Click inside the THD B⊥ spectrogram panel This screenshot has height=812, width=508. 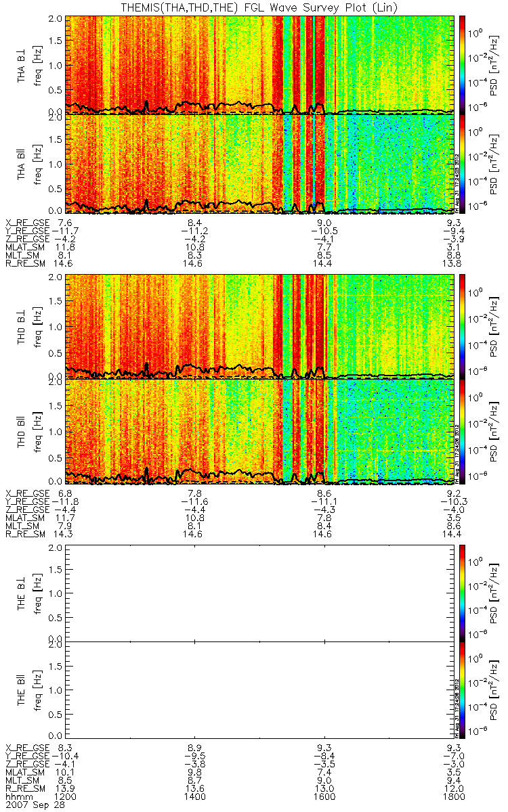(259, 325)
